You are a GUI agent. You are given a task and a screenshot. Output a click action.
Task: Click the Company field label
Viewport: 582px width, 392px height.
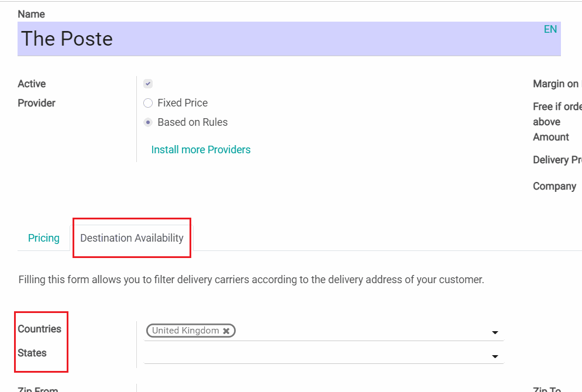[554, 187]
